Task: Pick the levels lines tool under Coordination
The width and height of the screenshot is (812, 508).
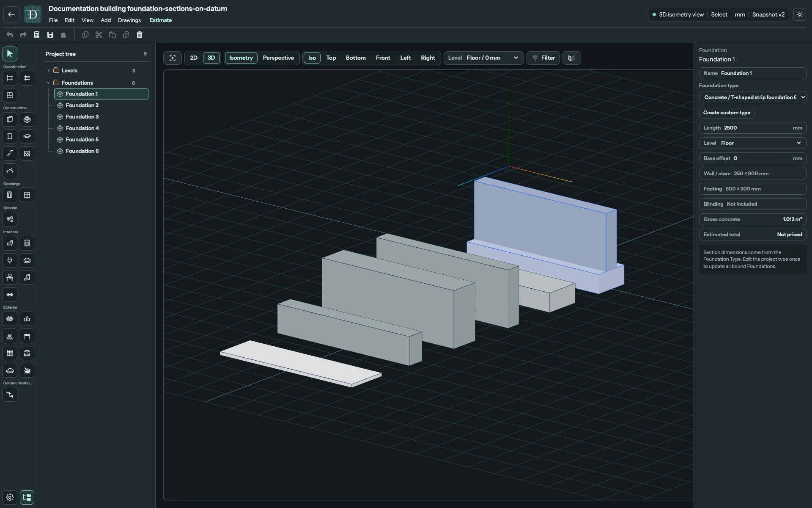Action: click(x=27, y=78)
